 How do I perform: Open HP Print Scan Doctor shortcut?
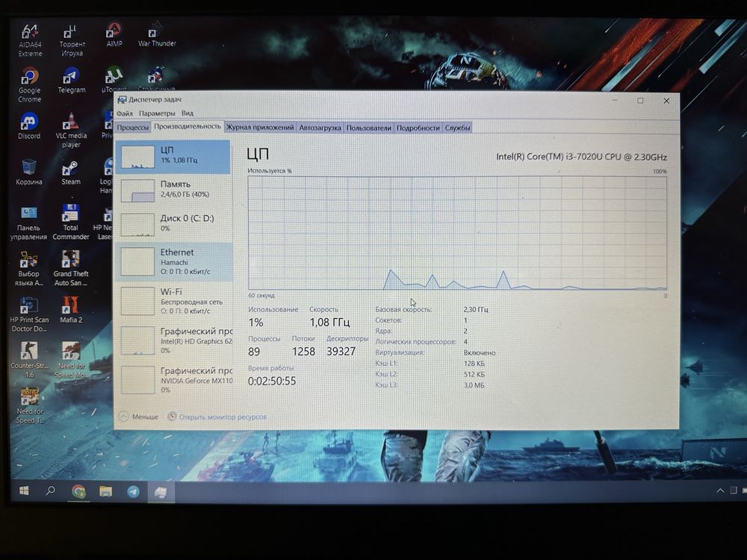(28, 315)
